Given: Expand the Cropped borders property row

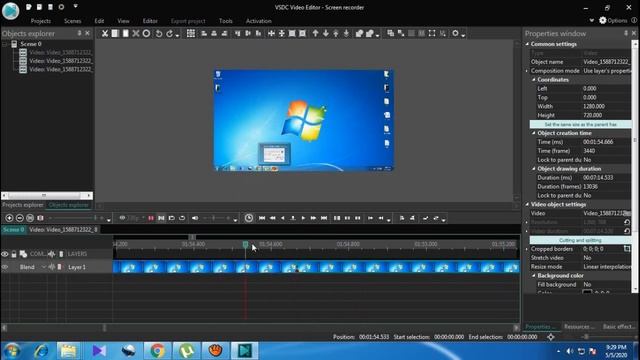Looking at the screenshot, I should pos(527,249).
